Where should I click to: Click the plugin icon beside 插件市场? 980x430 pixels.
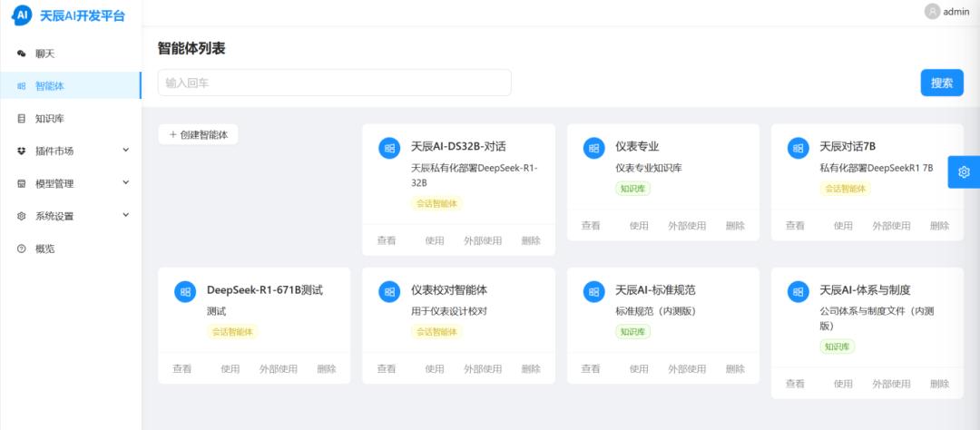[21, 151]
